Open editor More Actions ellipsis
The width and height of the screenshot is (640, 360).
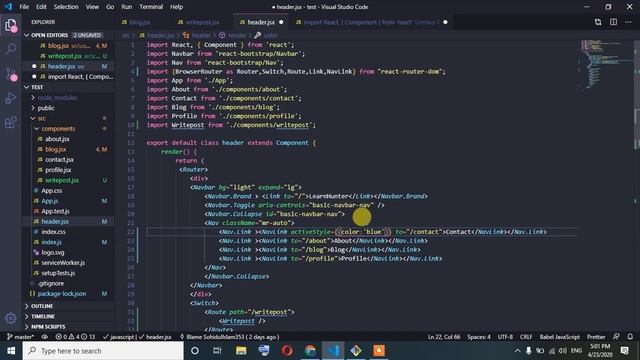(x=628, y=22)
